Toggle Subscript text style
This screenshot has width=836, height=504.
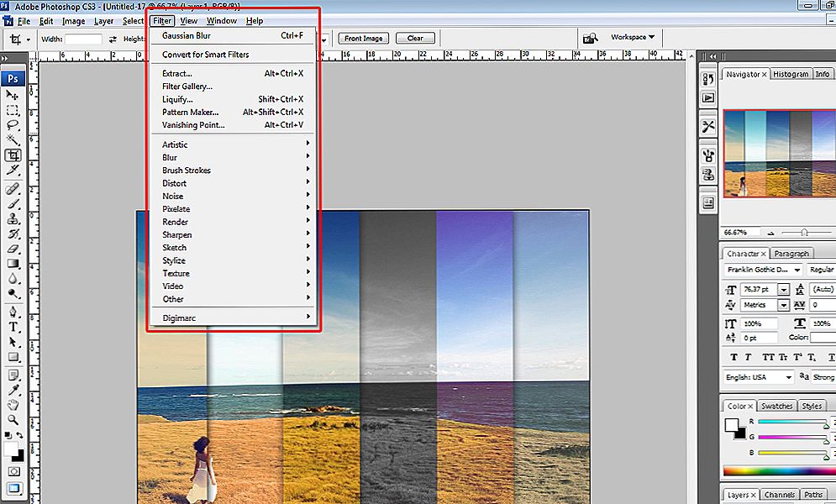coord(812,357)
